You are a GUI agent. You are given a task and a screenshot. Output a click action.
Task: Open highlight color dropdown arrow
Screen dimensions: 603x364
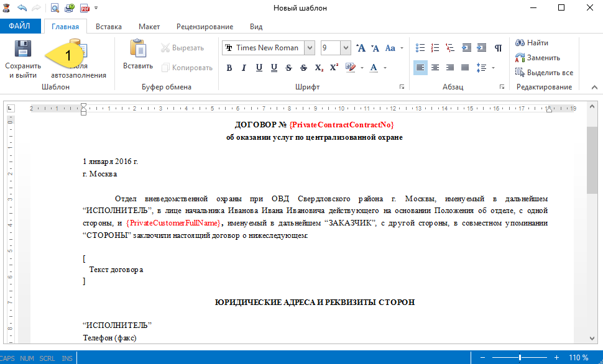362,68
